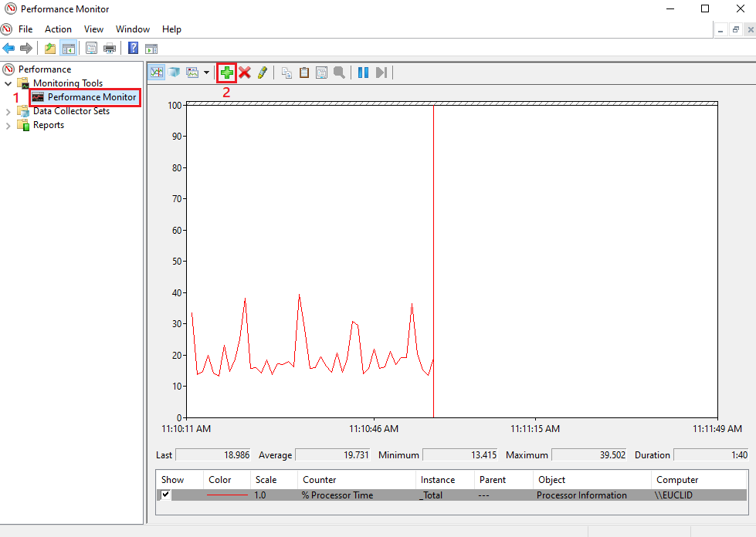The image size is (756, 537).
Task: Click Processor Information object cell
Action: tap(582, 495)
